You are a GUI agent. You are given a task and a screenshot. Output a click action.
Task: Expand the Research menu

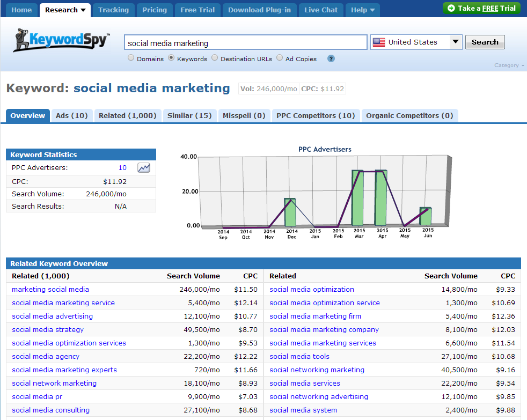[x=65, y=10]
